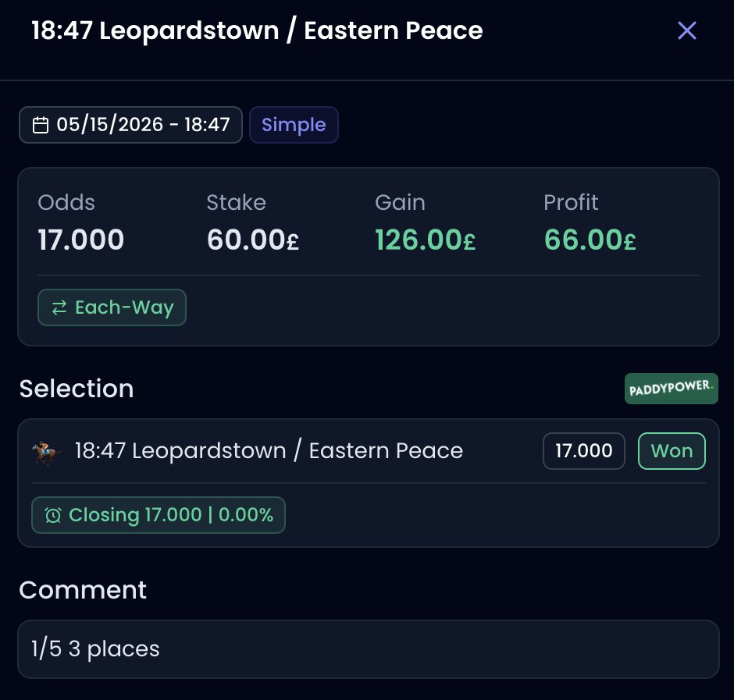Close the bet details panel

click(x=686, y=31)
